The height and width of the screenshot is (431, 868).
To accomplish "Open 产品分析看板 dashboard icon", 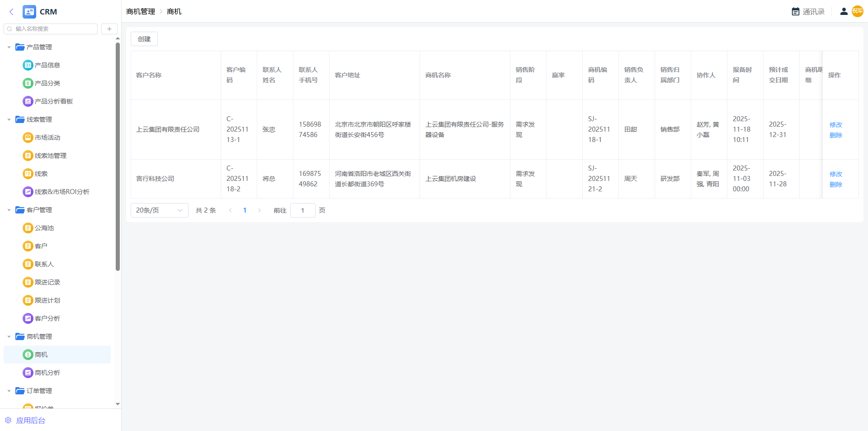I will pyautogui.click(x=28, y=101).
